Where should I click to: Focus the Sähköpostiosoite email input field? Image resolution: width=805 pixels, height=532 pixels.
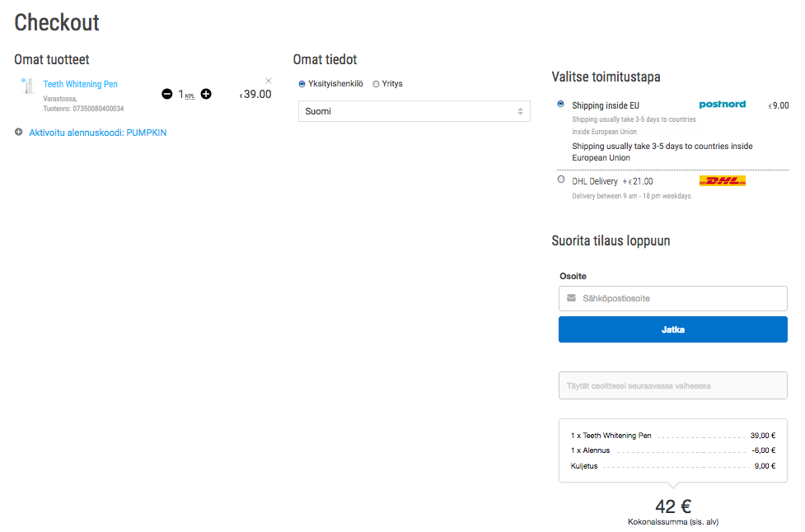click(x=680, y=298)
